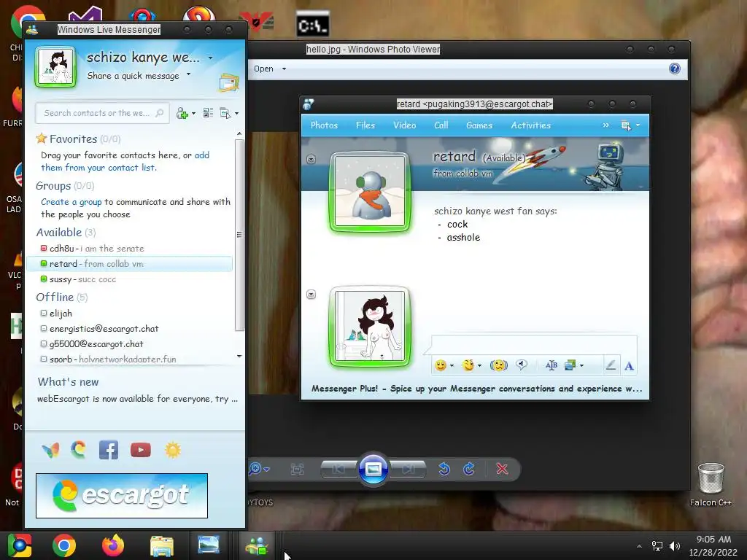Open the show menu dropdown arrow in Messenger

[237, 113]
